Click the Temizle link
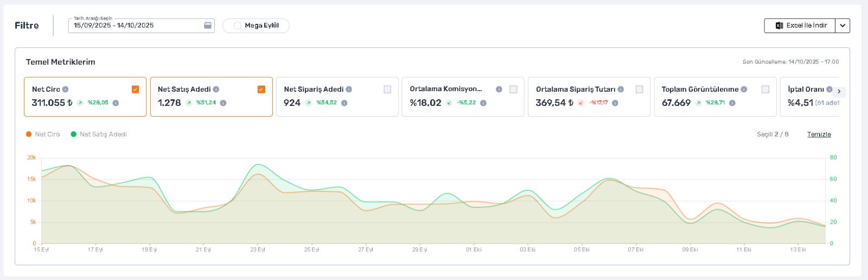 tap(819, 134)
